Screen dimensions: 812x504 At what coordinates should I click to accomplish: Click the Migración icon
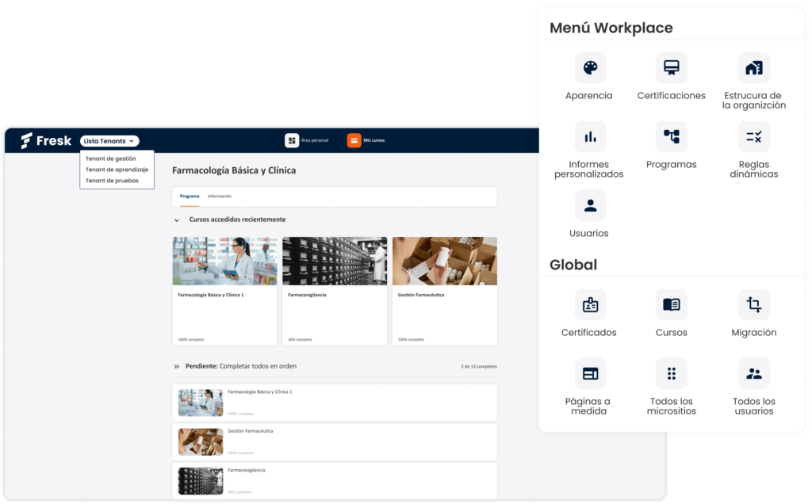click(x=753, y=305)
